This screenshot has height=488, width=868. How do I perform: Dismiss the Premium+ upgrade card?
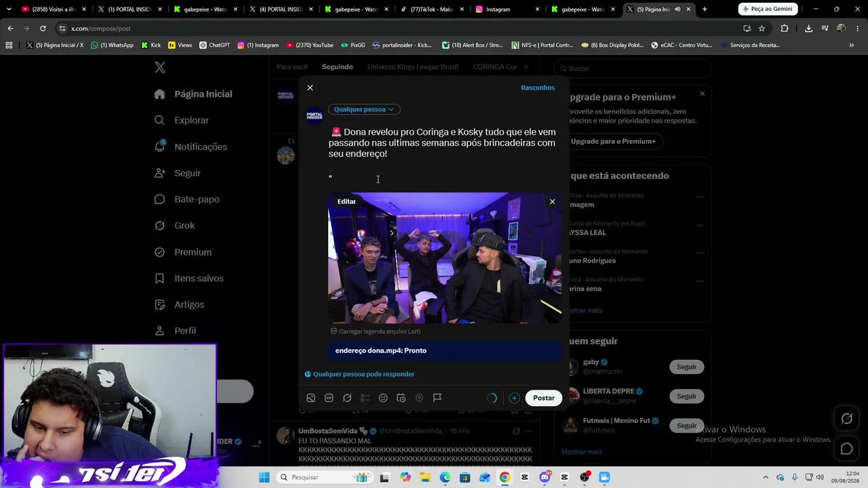[703, 94]
